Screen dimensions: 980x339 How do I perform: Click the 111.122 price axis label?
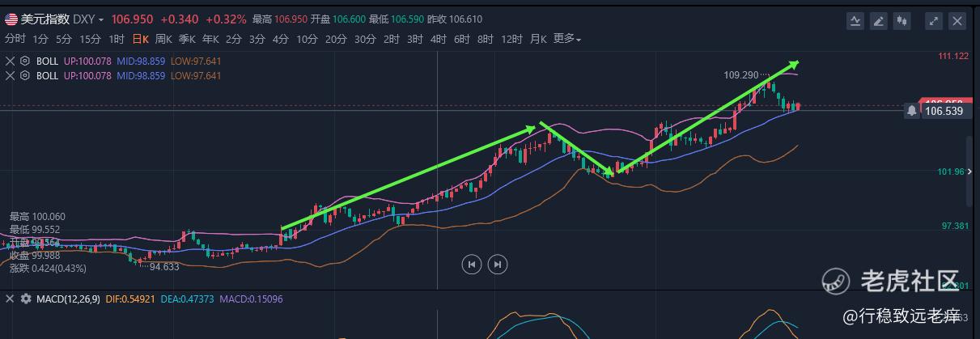[x=953, y=56]
